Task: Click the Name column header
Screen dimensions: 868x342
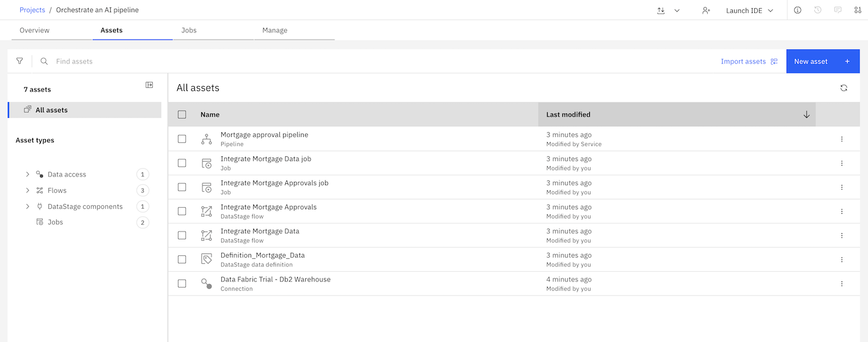Action: [x=210, y=114]
